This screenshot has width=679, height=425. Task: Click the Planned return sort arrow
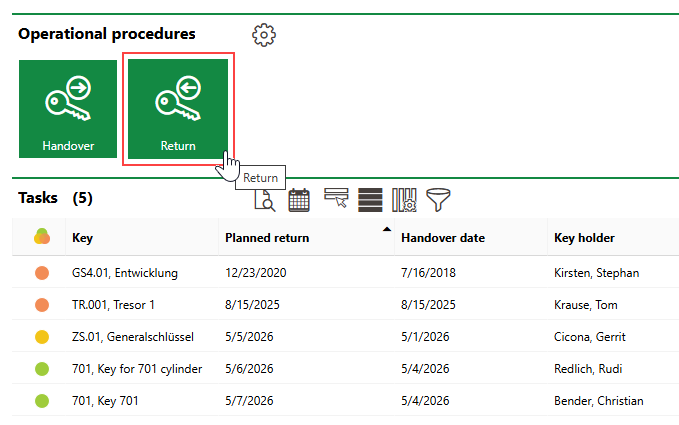click(387, 229)
